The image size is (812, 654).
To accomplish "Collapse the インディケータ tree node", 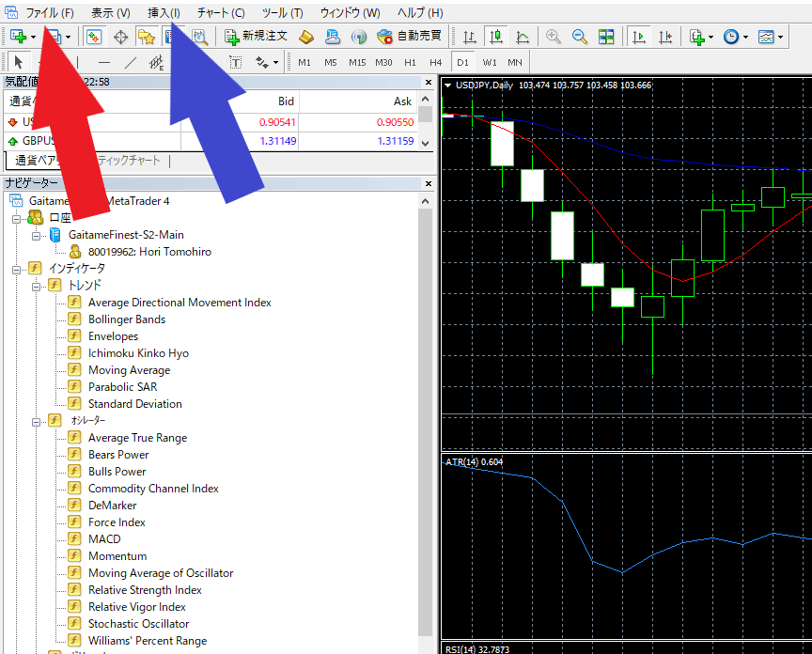I will pos(16,270).
